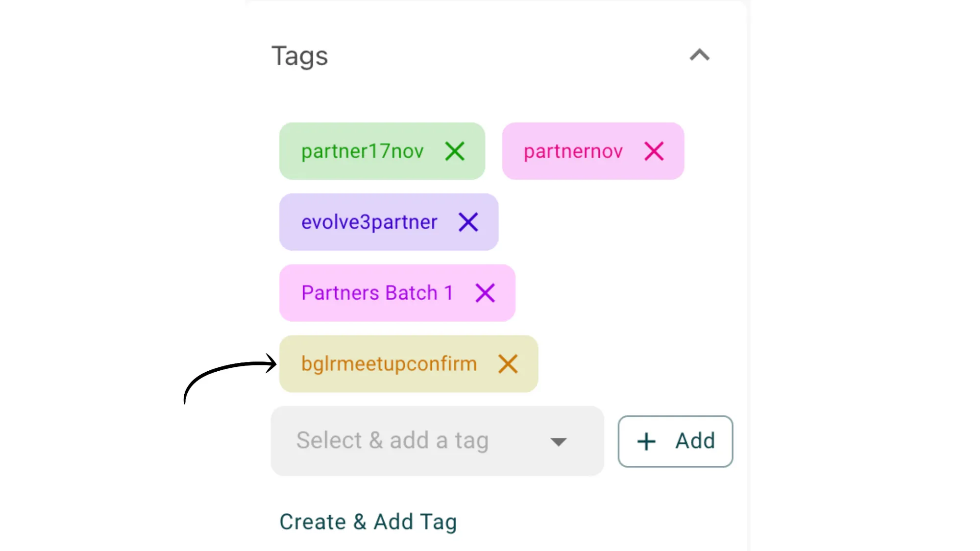This screenshot has height=551, width=980.
Task: Select the partner17nov tag chip
Action: (x=363, y=151)
